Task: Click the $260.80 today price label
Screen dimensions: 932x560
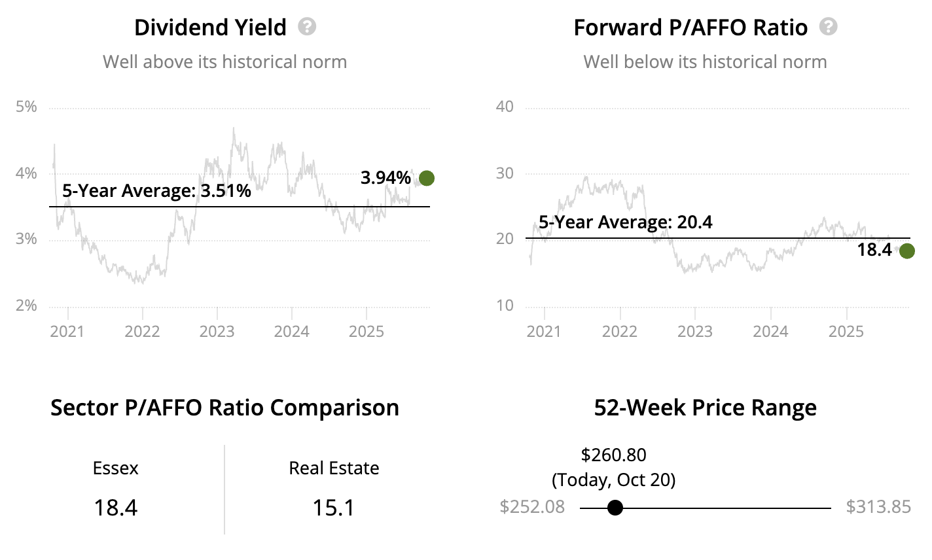Action: click(613, 455)
